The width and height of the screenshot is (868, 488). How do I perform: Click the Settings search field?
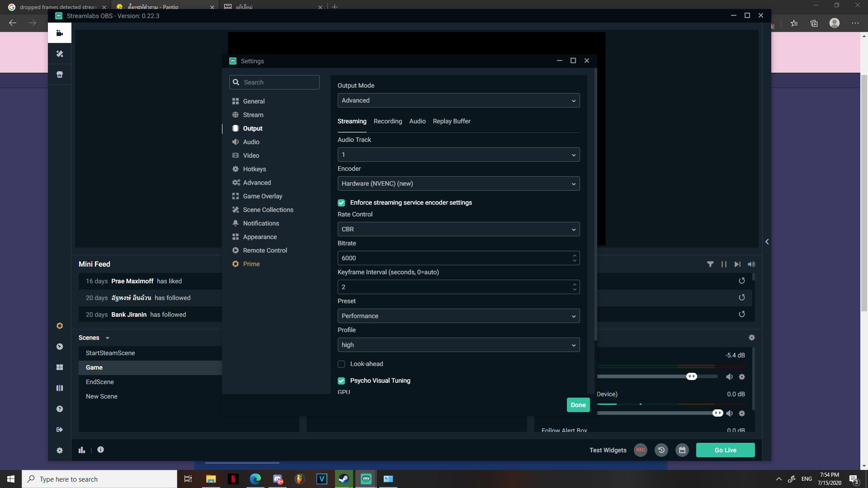274,82
